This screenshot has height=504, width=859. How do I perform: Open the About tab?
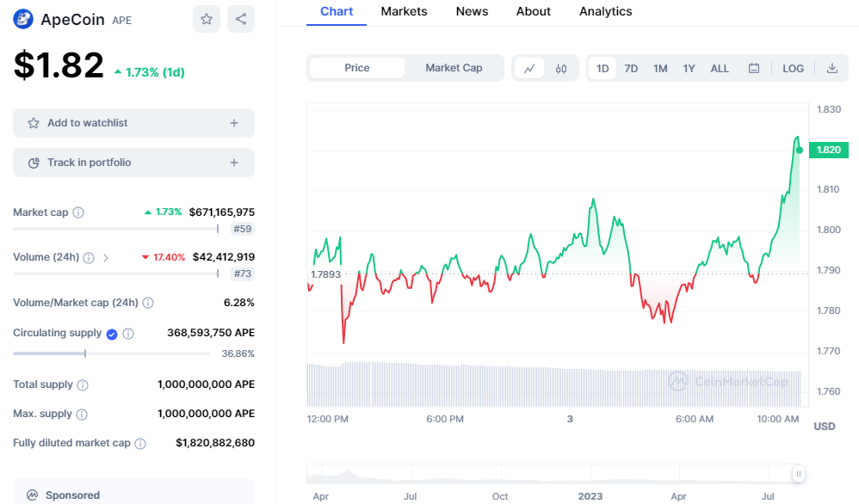(x=533, y=11)
